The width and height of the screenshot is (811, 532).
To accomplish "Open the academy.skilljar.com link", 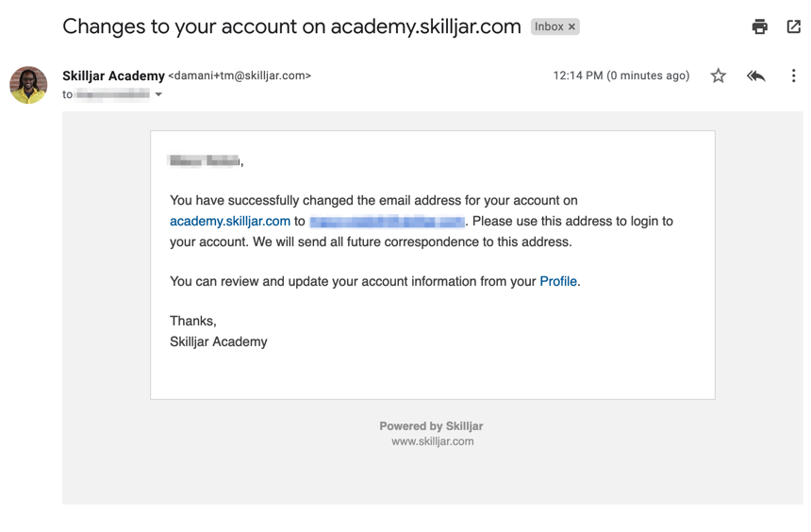I will tap(230, 222).
